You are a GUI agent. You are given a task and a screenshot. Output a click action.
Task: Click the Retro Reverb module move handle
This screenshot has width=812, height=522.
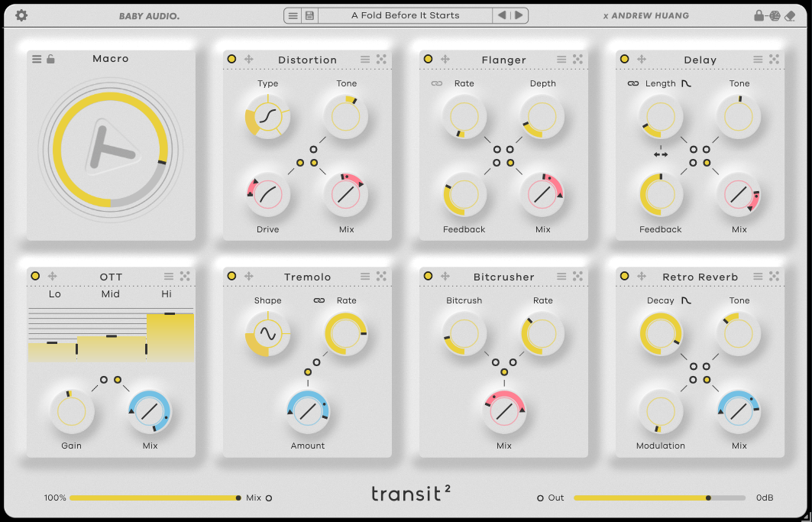click(641, 277)
